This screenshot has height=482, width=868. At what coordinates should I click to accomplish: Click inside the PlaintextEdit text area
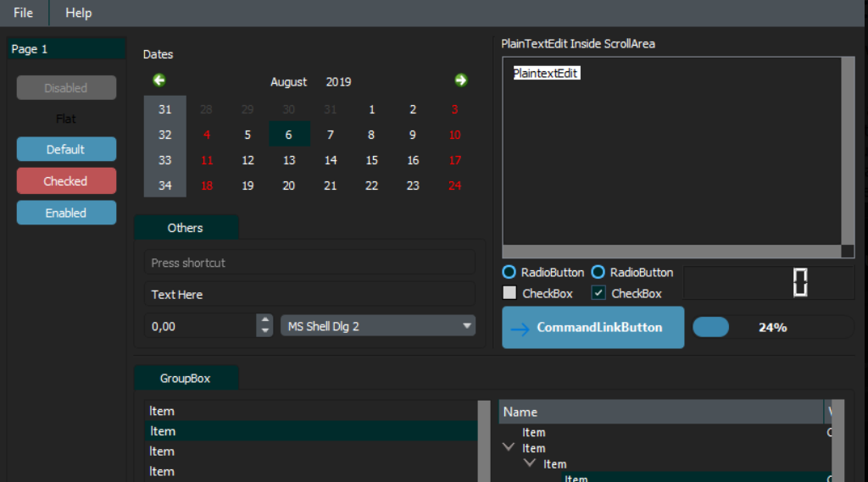tap(671, 150)
